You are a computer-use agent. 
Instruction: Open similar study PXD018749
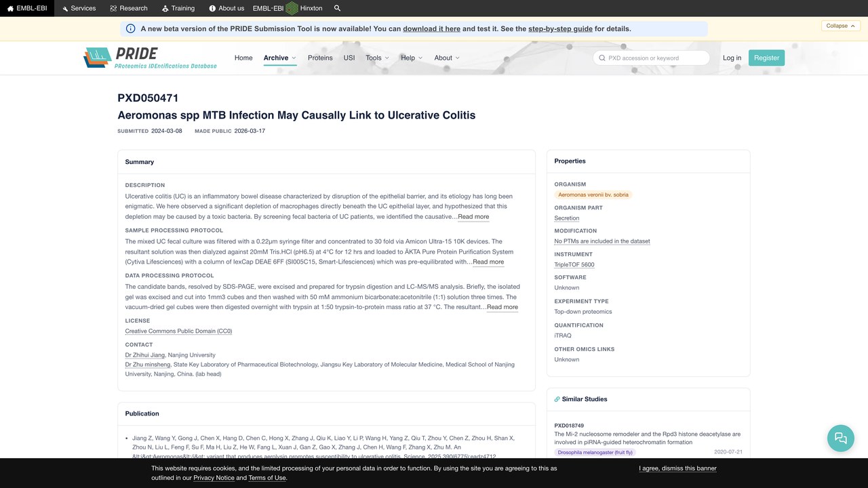[569, 426]
